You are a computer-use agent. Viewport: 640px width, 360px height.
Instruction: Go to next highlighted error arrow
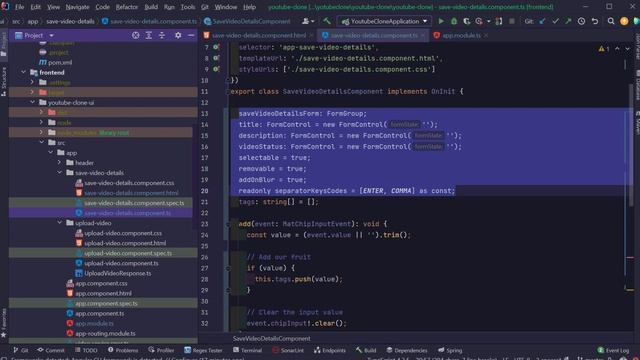point(627,49)
